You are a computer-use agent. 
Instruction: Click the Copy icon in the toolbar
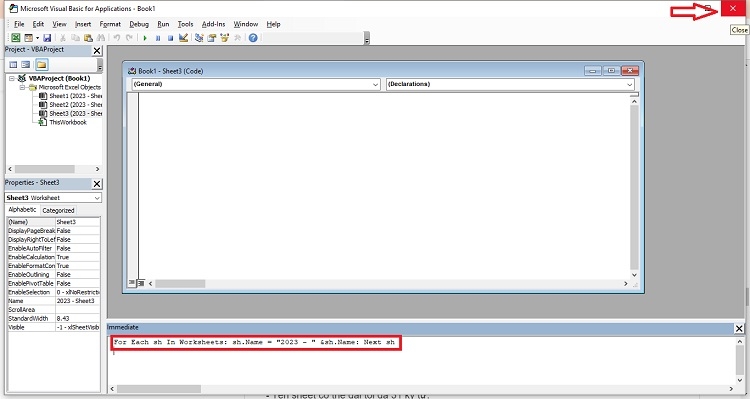click(x=76, y=38)
